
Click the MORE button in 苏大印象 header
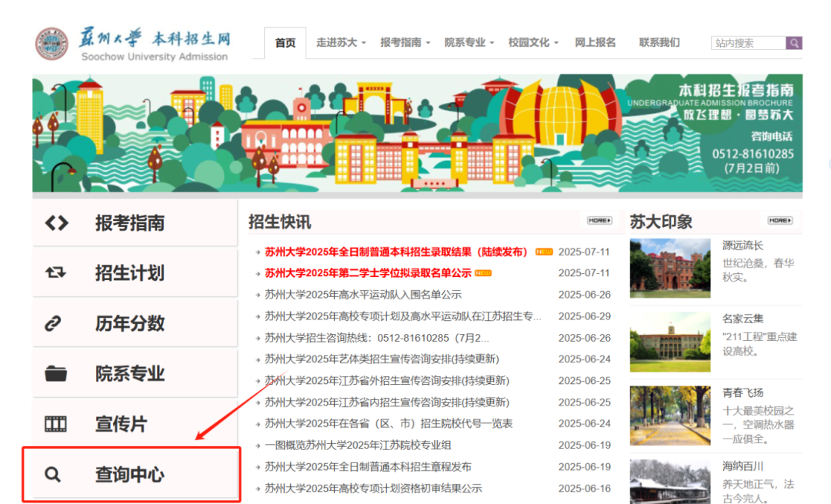click(780, 221)
